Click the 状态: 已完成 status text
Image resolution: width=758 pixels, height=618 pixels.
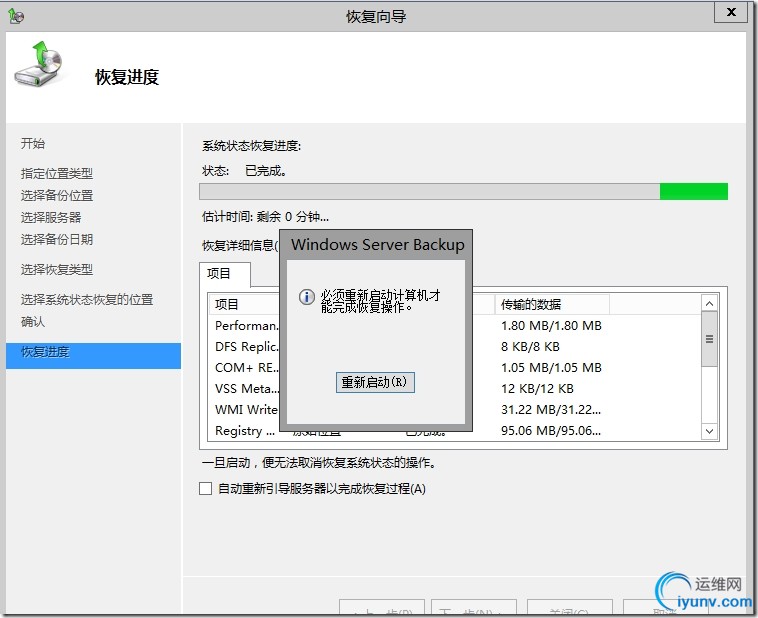point(244,171)
